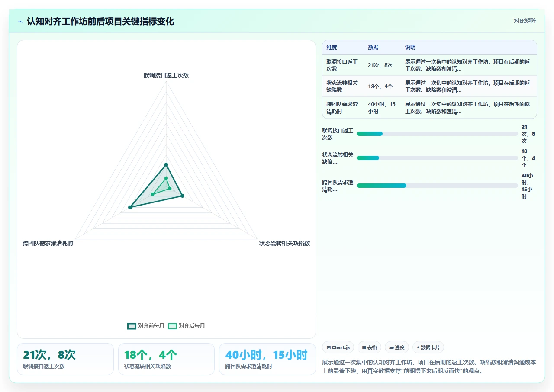Click the icon in the Chart.js chip
The height and width of the screenshot is (392, 554).
(x=329, y=347)
